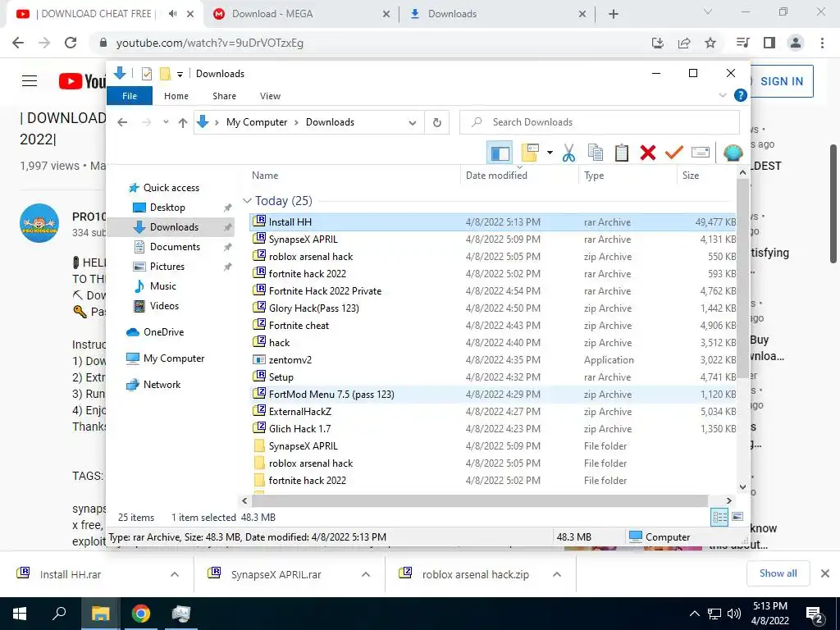Click Show all downloads button

(x=778, y=573)
